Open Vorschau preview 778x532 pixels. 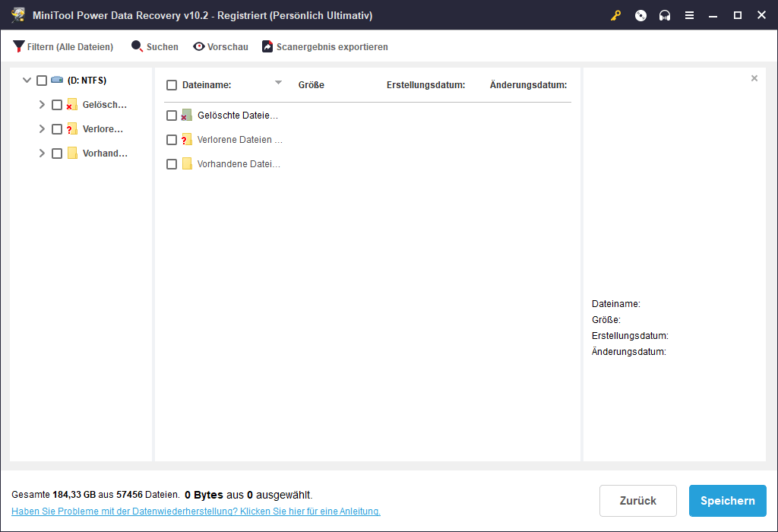tap(221, 46)
